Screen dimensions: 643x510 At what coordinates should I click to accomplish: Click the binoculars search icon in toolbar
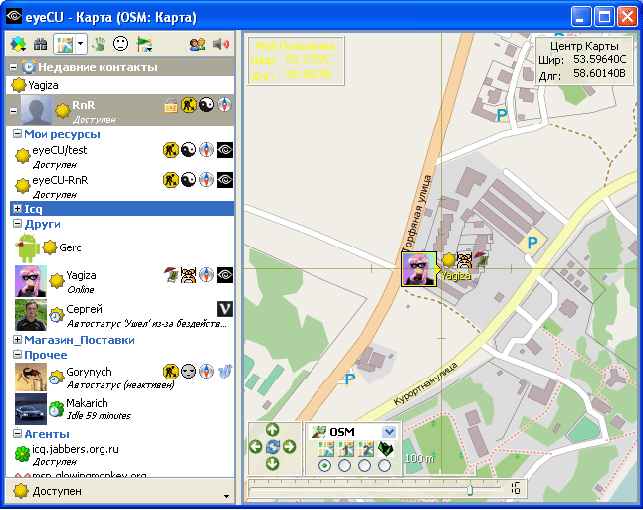point(41,44)
